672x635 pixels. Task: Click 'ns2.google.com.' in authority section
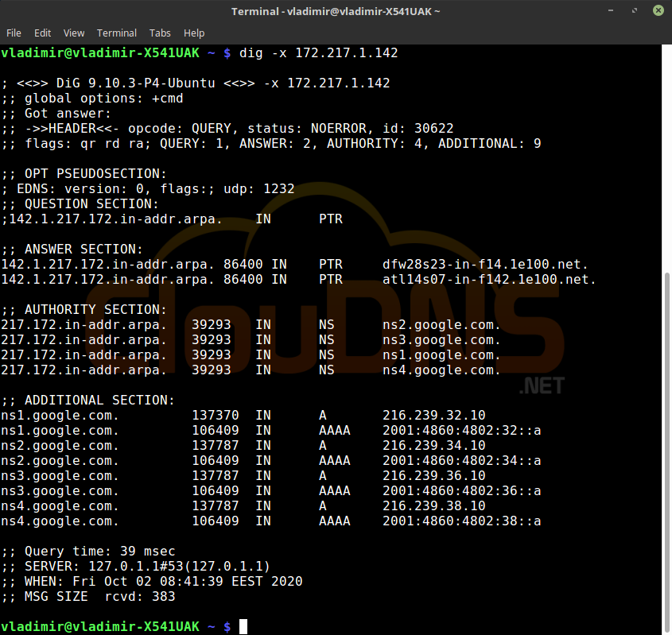pos(441,324)
